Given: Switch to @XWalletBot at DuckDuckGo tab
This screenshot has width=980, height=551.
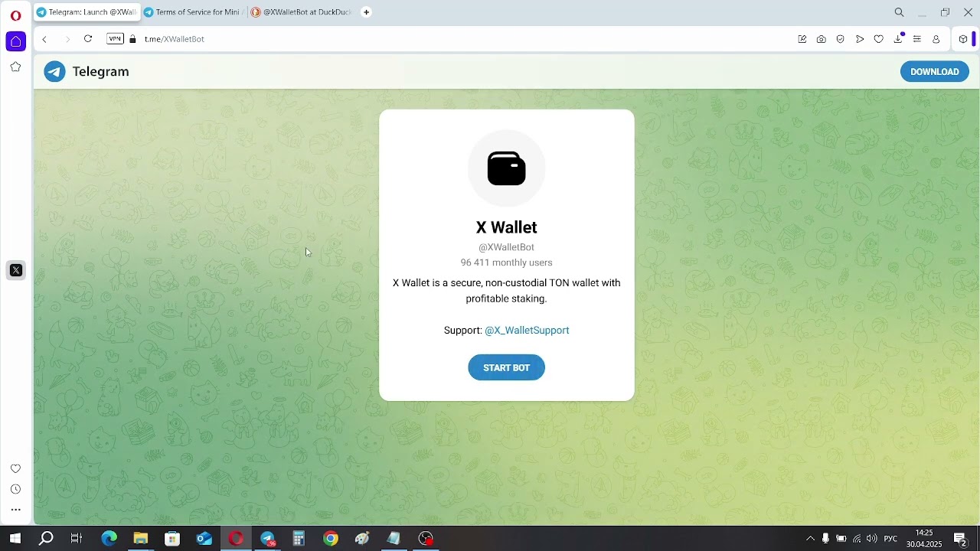Looking at the screenshot, I should (302, 12).
